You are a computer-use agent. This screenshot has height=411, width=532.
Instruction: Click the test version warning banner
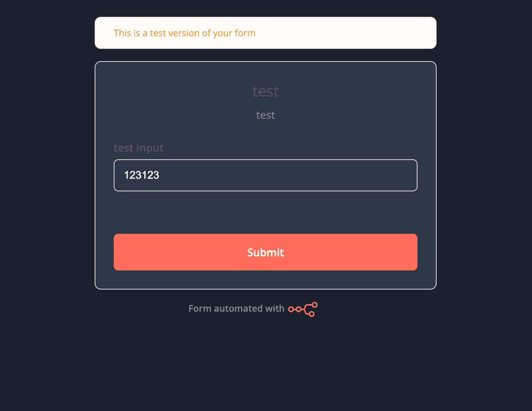(266, 33)
